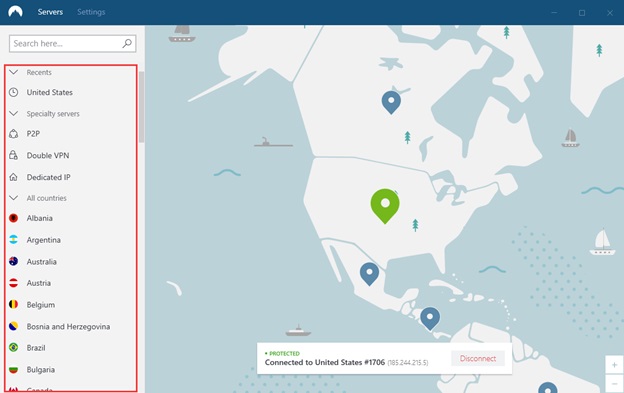Collapse the Specialty servers chevron
Image resolution: width=624 pixels, height=393 pixels.
pos(14,114)
